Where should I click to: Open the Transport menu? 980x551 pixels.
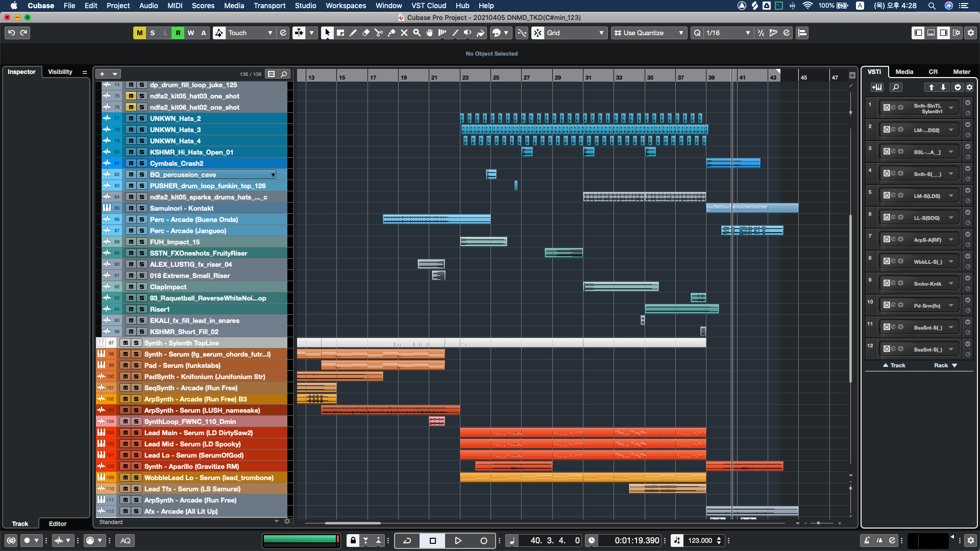click(x=269, y=6)
